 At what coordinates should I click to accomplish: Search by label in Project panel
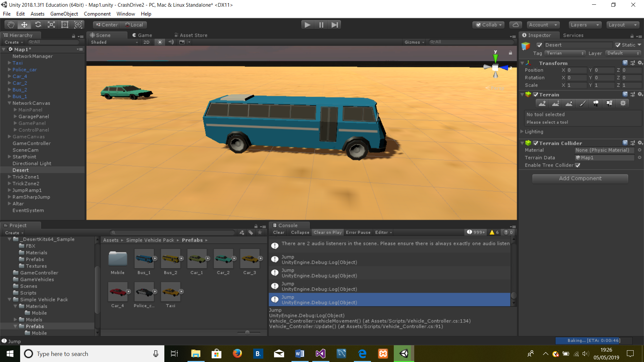tap(251, 233)
